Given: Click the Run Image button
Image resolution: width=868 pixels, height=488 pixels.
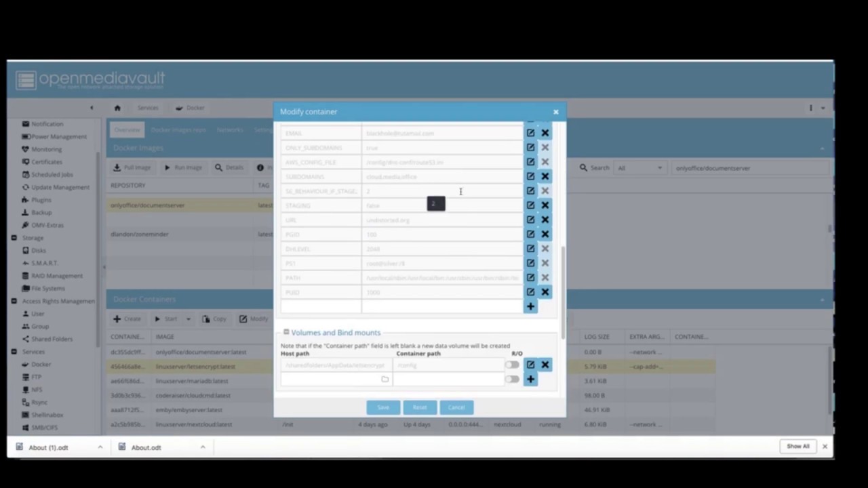Looking at the screenshot, I should pyautogui.click(x=183, y=167).
